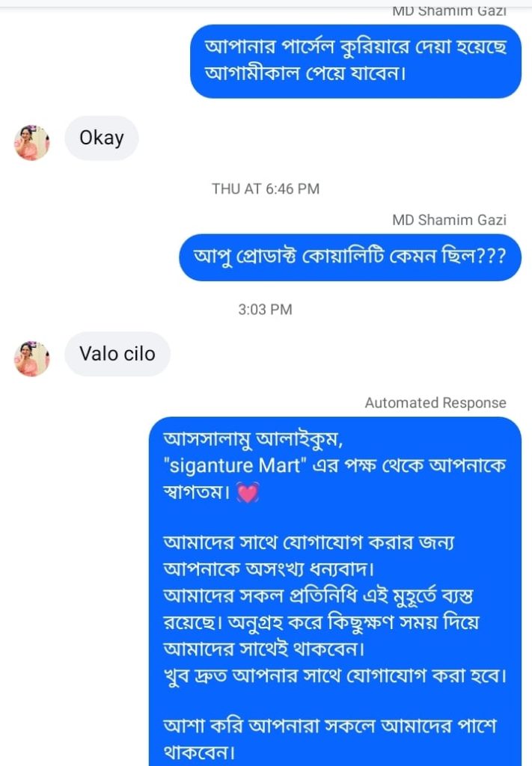Tap "MD Shamim Gazi" label above the quality question
This screenshot has width=532, height=766.
(449, 220)
